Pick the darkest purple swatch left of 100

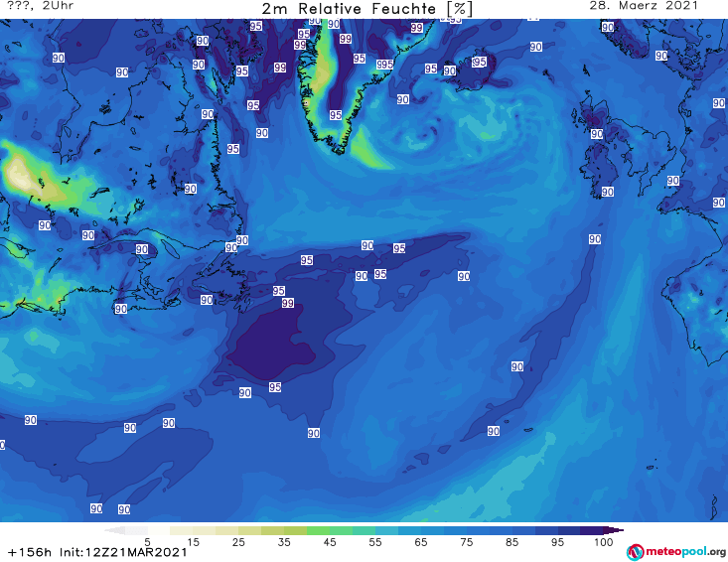(592, 530)
